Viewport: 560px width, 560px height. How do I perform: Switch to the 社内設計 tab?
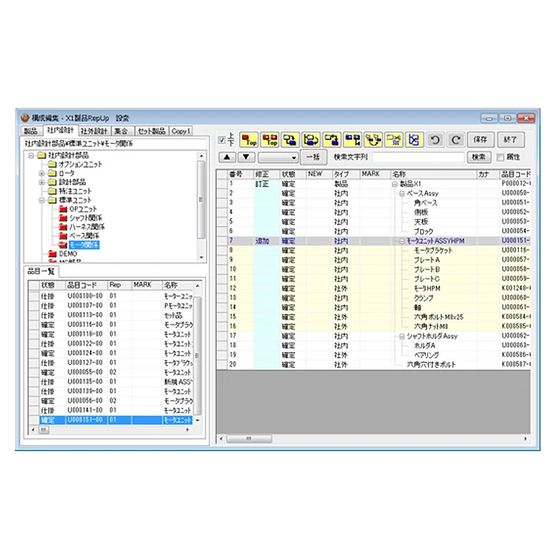[x=60, y=130]
